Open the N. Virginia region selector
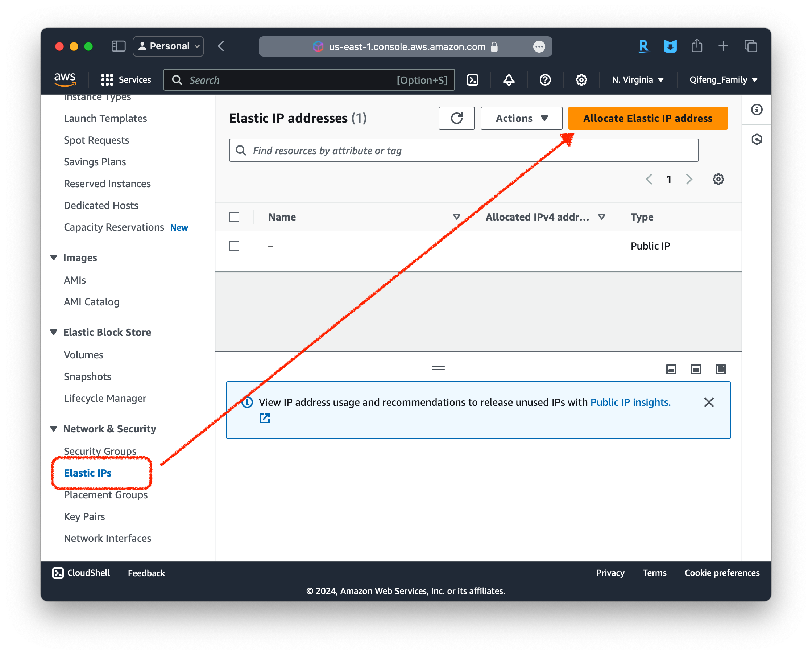The height and width of the screenshot is (655, 812). coord(637,80)
